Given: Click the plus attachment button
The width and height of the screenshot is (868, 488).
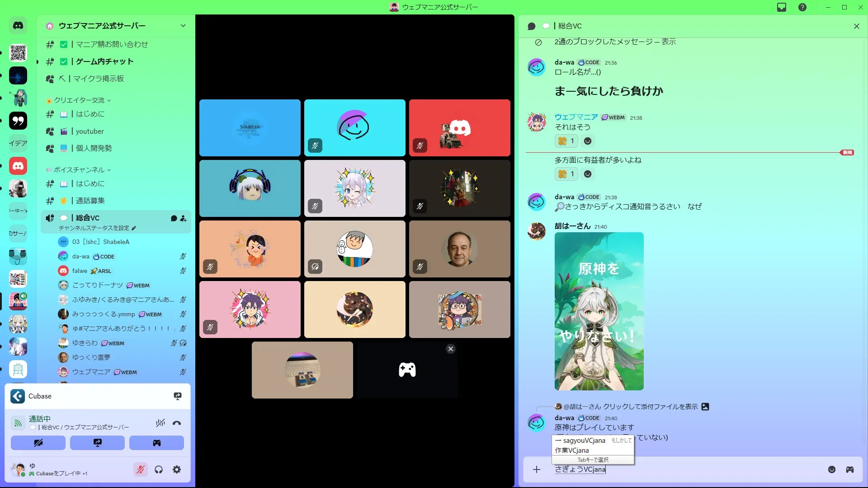Looking at the screenshot, I should pyautogui.click(x=537, y=469).
